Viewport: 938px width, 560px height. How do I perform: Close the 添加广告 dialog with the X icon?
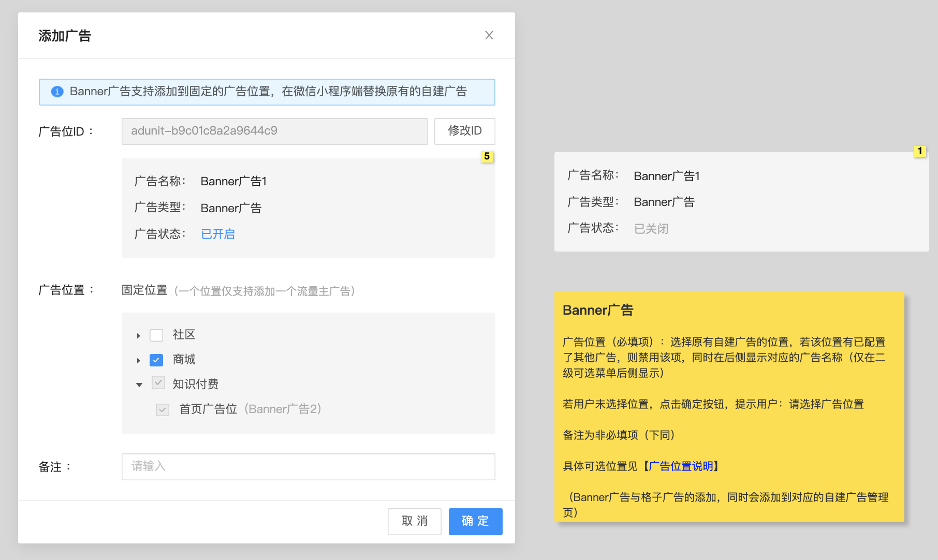(489, 35)
